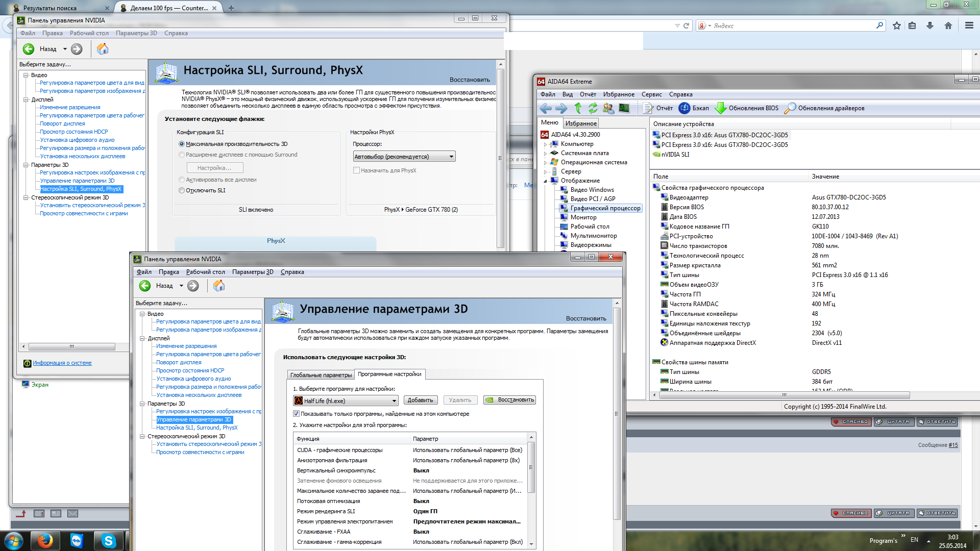The image size is (980, 551).
Task: Click the Windows Start button
Action: point(13,541)
